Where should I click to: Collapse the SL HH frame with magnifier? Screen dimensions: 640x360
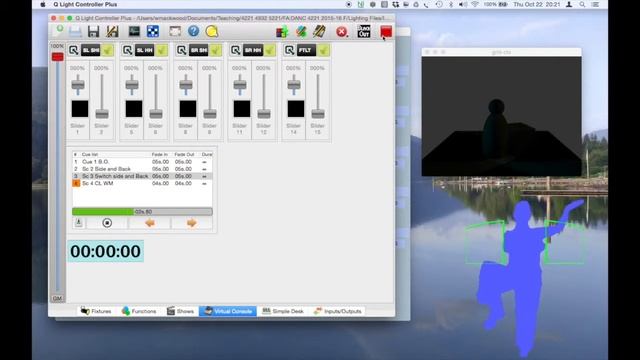[x=127, y=50]
